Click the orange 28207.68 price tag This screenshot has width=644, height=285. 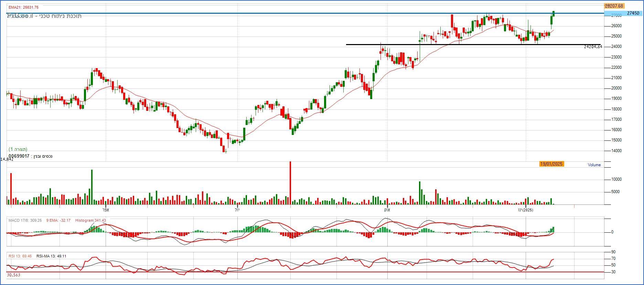[x=614, y=6]
